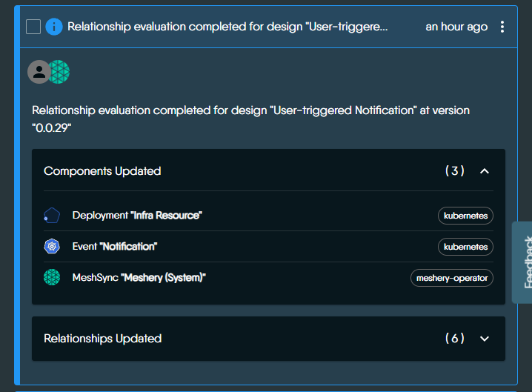Screen dimensions: 532x392
Task: Click kubernetes tag on Deployment row
Action: pyautogui.click(x=465, y=216)
